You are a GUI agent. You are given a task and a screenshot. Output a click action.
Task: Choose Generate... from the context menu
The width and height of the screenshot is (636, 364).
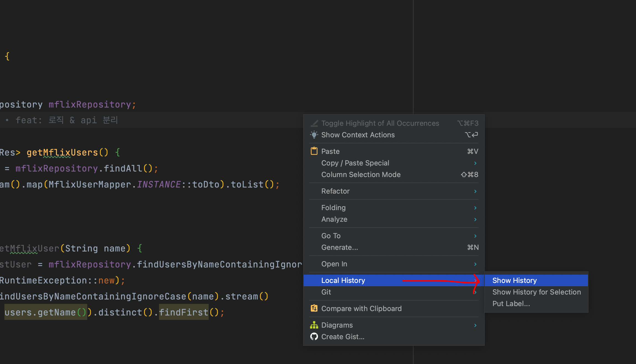(340, 247)
